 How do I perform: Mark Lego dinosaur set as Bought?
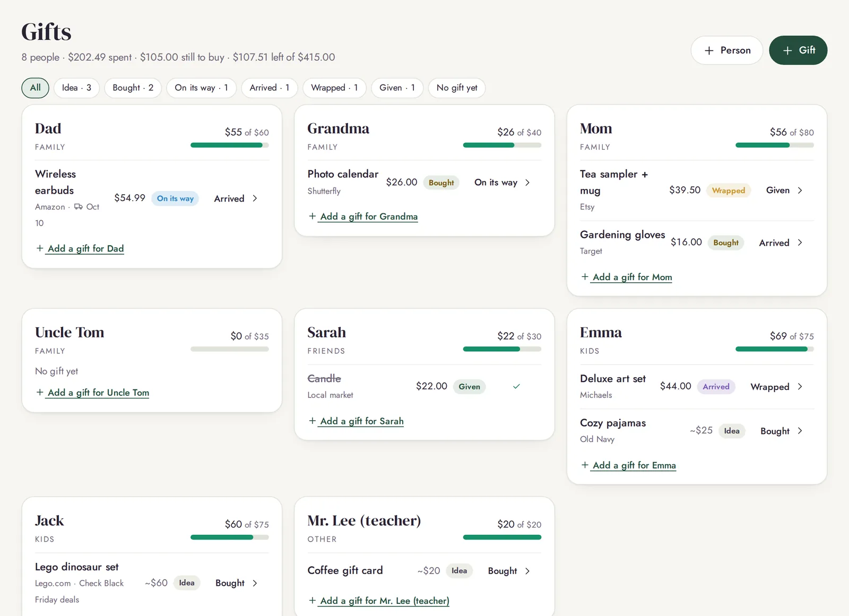point(230,583)
